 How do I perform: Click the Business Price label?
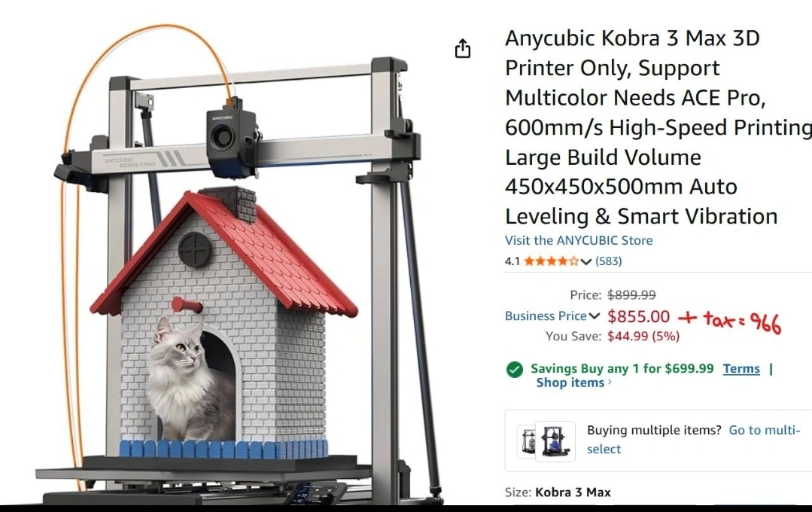coord(546,316)
